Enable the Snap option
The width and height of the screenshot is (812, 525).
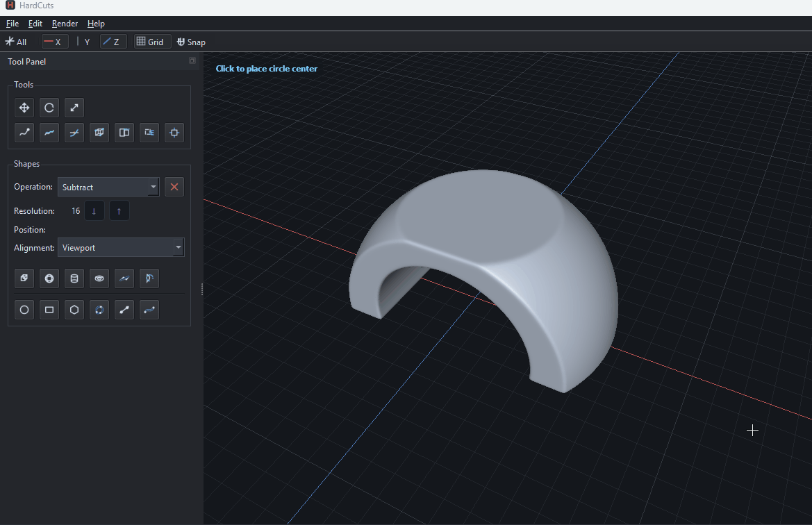(191, 42)
